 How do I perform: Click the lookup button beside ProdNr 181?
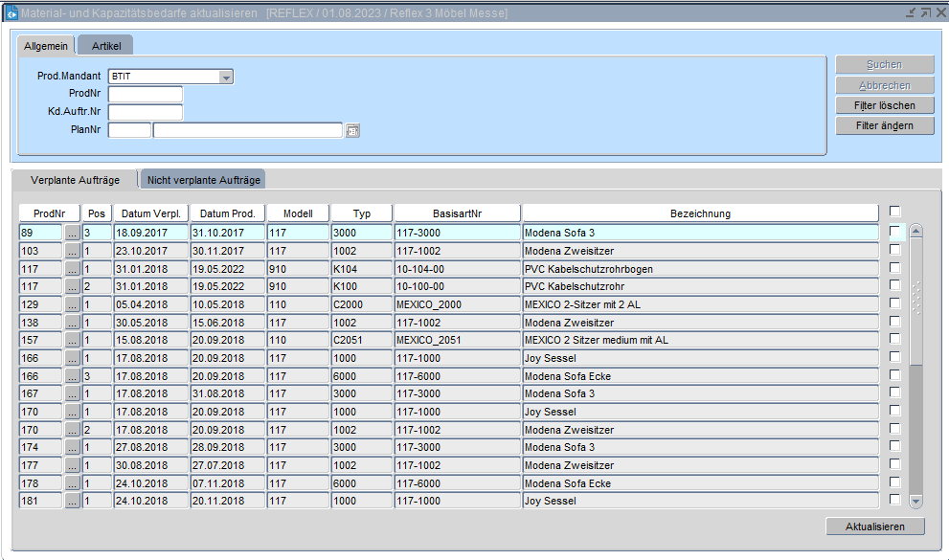[x=73, y=501]
